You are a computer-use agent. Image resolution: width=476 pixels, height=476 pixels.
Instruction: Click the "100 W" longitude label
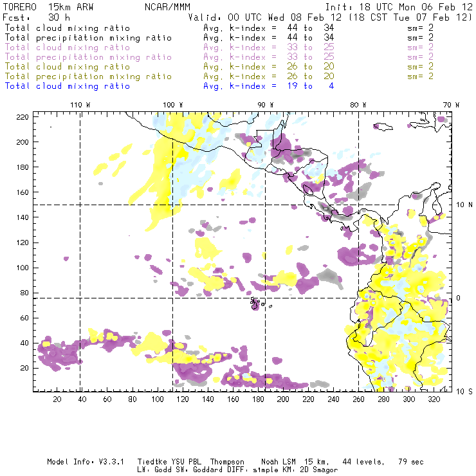pyautogui.click(x=173, y=105)
